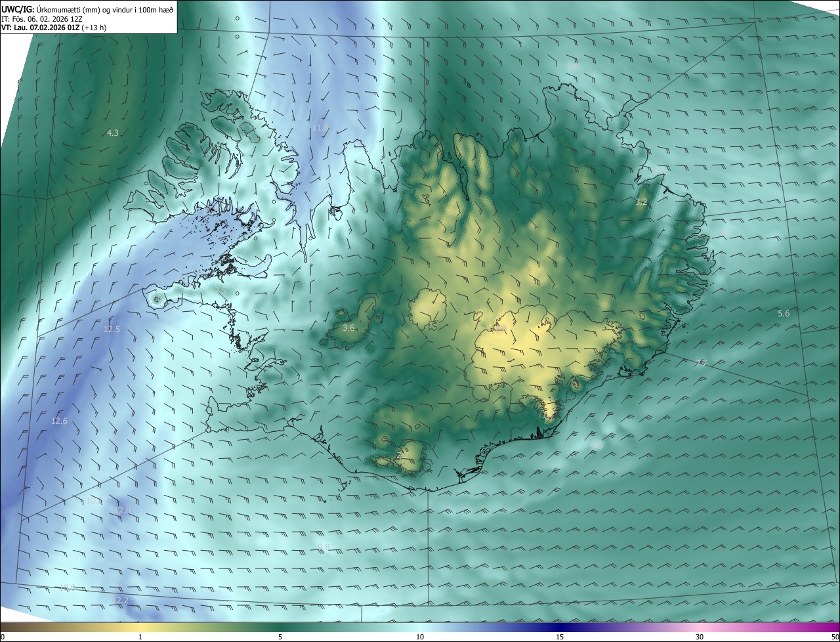840x642 pixels.
Task: Click the colour scale tick label 15
Action: click(x=560, y=637)
